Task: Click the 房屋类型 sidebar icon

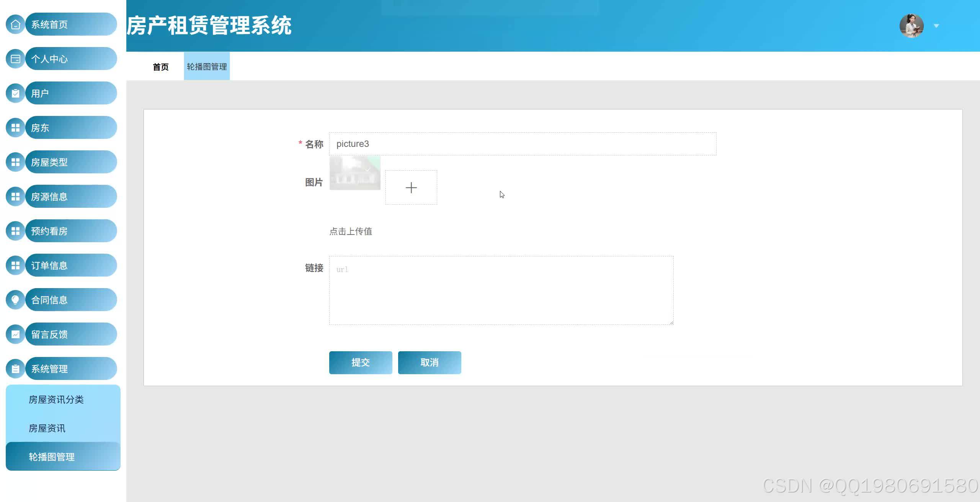Action: pyautogui.click(x=15, y=161)
